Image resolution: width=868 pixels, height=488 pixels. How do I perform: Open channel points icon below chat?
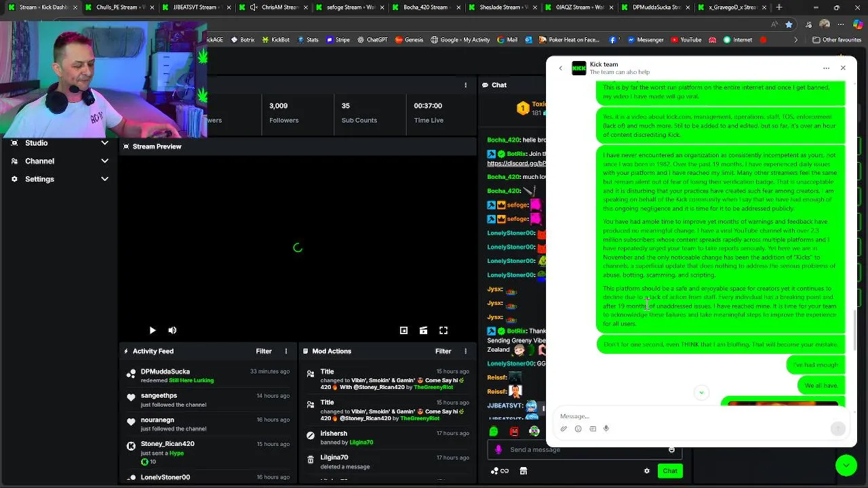pyautogui.click(x=499, y=471)
